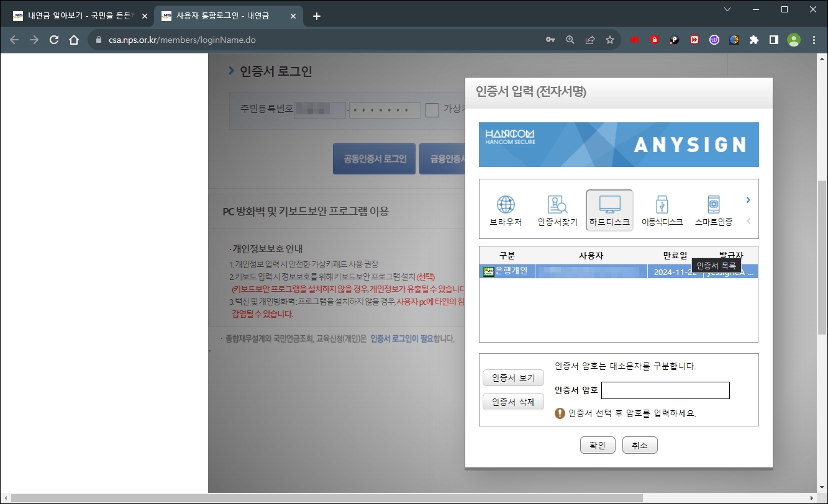This screenshot has width=828, height=504.
Task: Open the zoom magnifier icon
Action: tap(570, 40)
